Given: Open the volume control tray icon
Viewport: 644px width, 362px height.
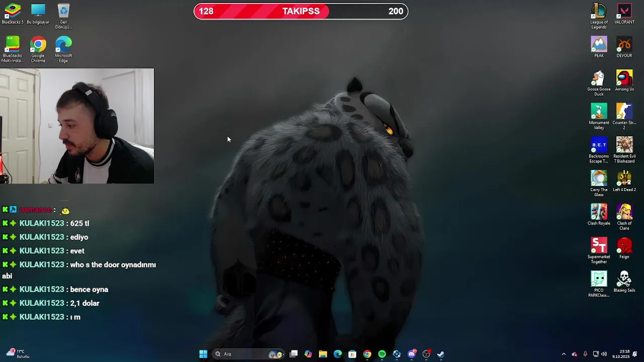Looking at the screenshot, I should [x=604, y=354].
